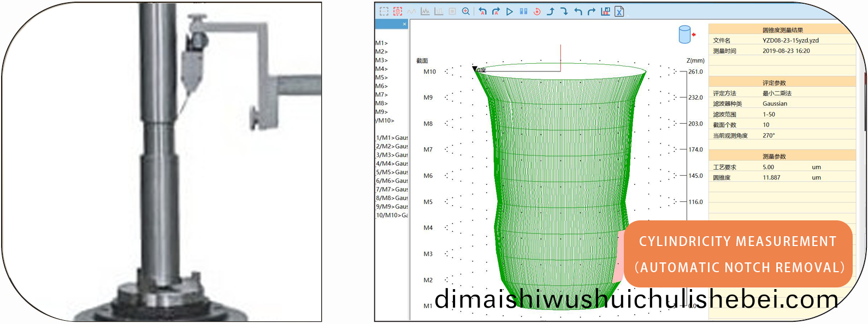Screen dimensions: 868x324
Task: Click section label M9 beside plot
Action: (x=428, y=98)
